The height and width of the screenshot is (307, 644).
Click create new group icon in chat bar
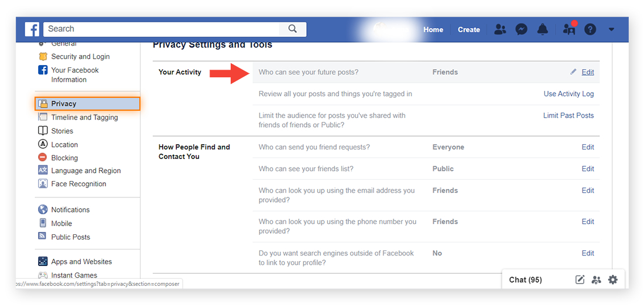click(x=596, y=280)
